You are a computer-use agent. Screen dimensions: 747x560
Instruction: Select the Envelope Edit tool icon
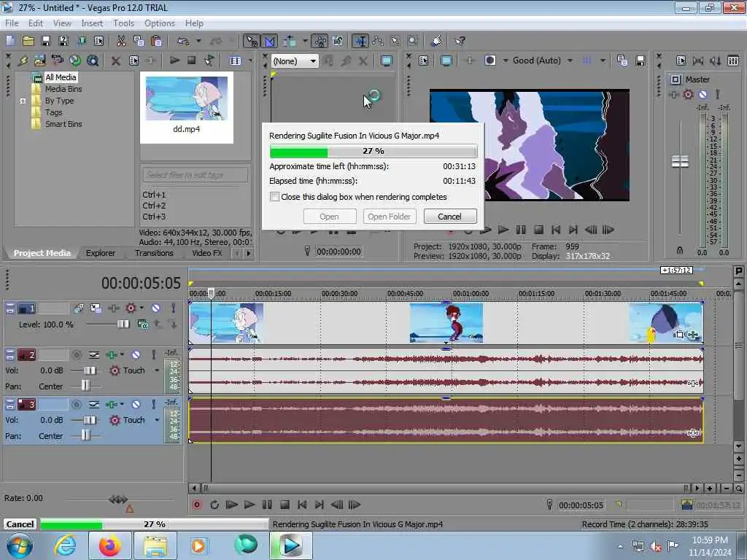click(x=379, y=41)
